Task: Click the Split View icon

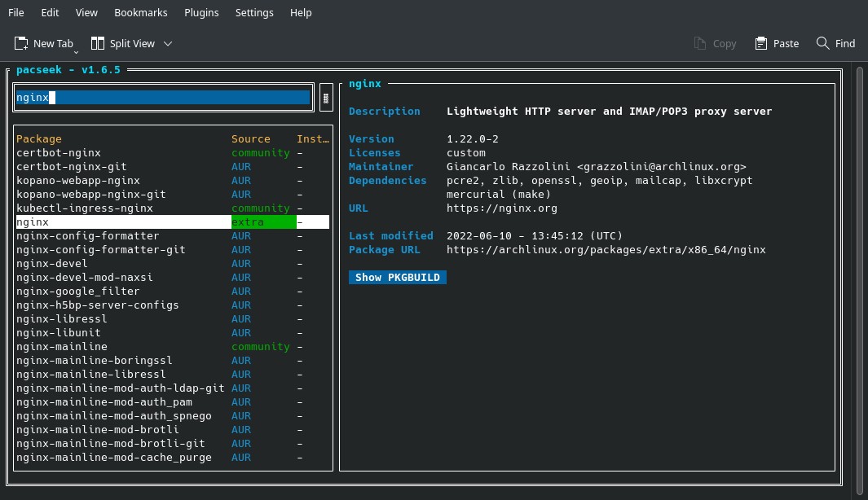Action: tap(98, 44)
